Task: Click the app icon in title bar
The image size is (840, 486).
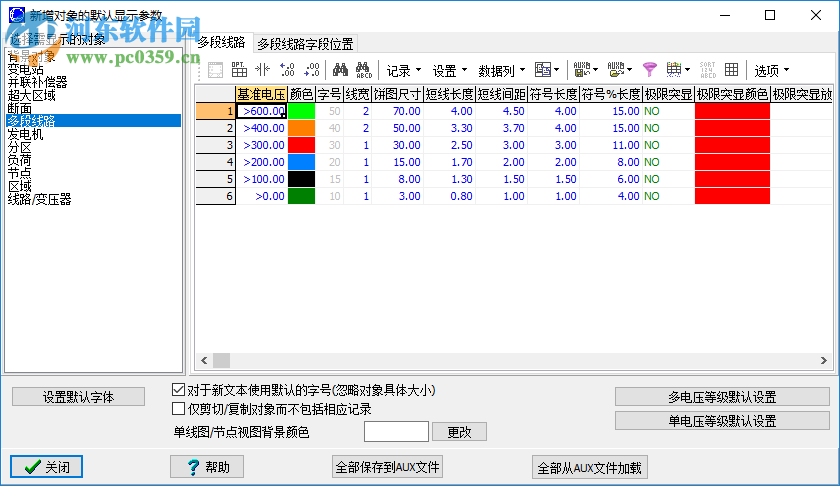Action: coord(17,14)
